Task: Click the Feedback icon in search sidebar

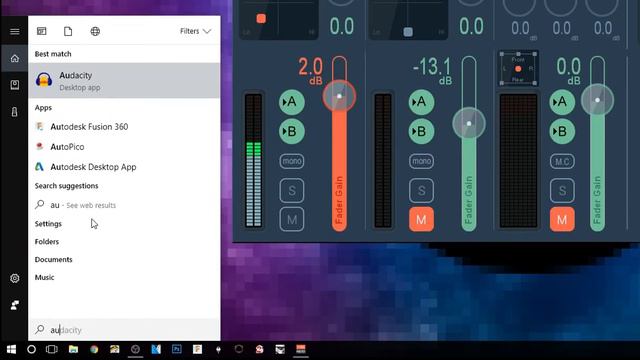Action: [x=15, y=305]
